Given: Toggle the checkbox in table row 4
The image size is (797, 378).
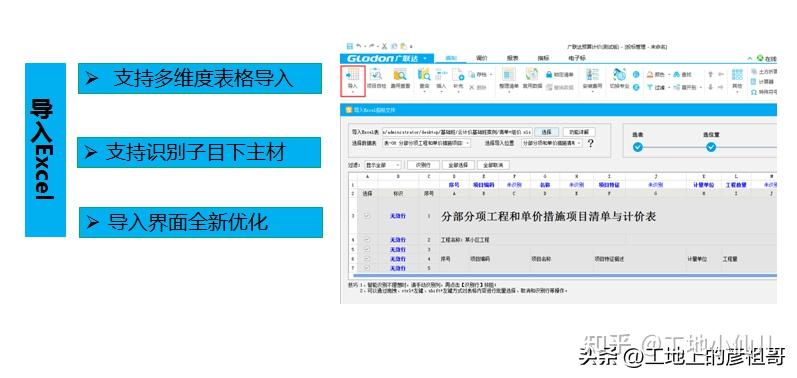Looking at the screenshot, I should coord(367,239).
